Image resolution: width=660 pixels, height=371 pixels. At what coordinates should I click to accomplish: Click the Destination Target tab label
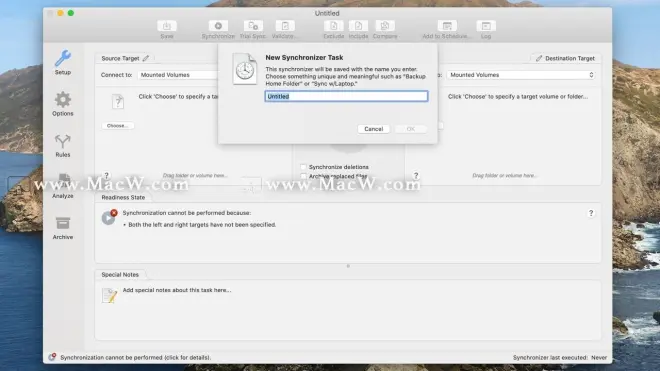pyautogui.click(x=570, y=58)
